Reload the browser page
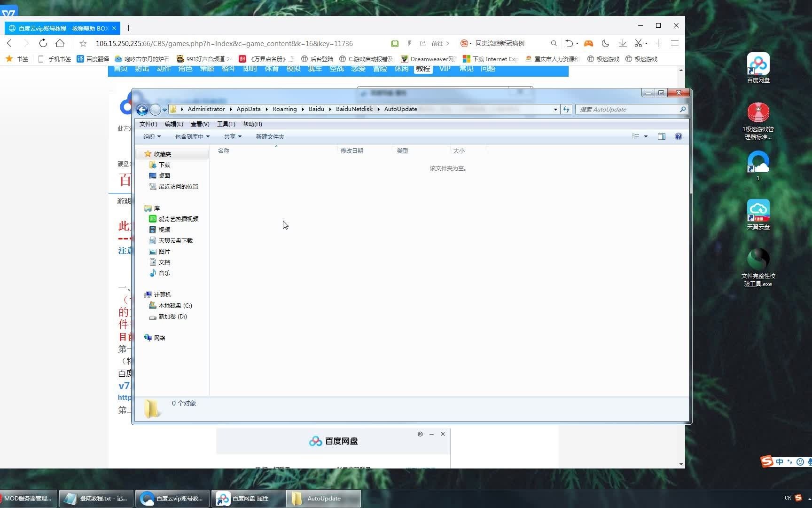812x508 pixels. click(x=43, y=43)
